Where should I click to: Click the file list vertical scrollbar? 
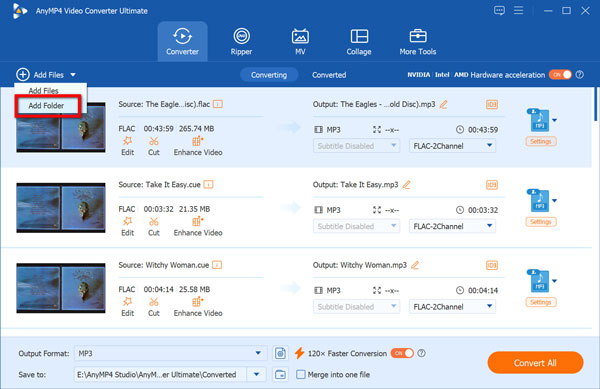(x=595, y=104)
